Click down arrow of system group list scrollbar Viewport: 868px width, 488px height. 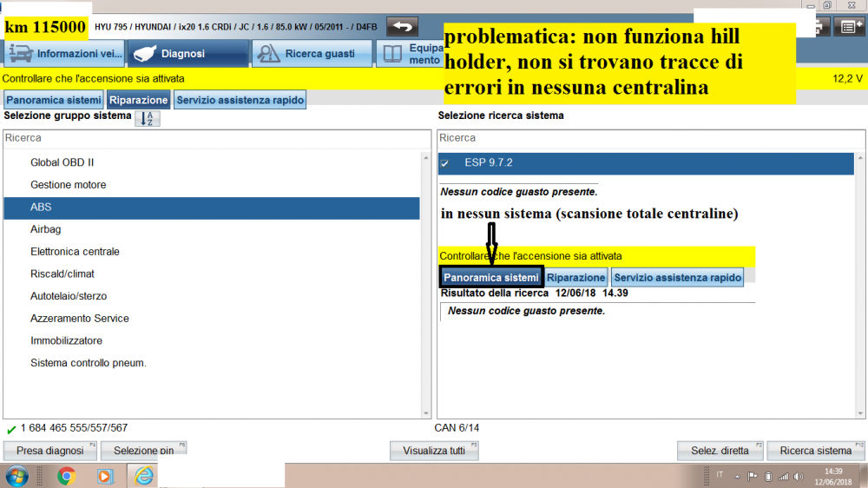pos(425,413)
